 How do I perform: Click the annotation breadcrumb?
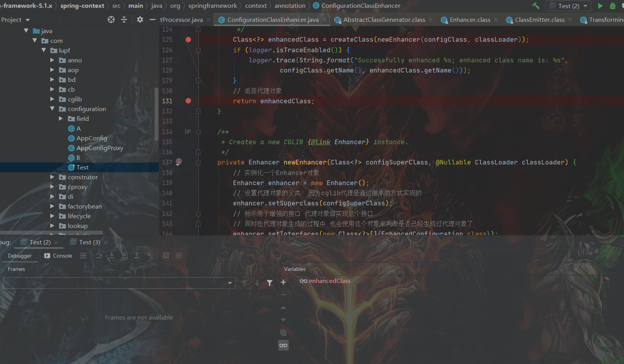[x=290, y=6]
